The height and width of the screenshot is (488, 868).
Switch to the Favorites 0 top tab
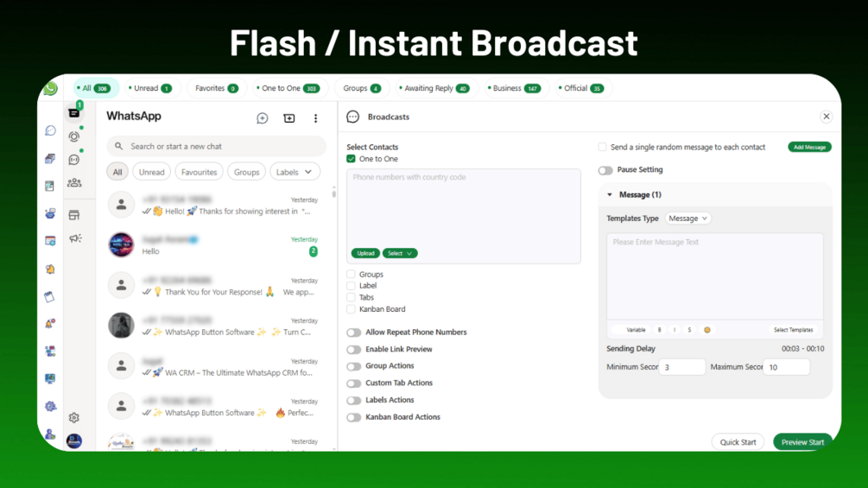point(217,88)
